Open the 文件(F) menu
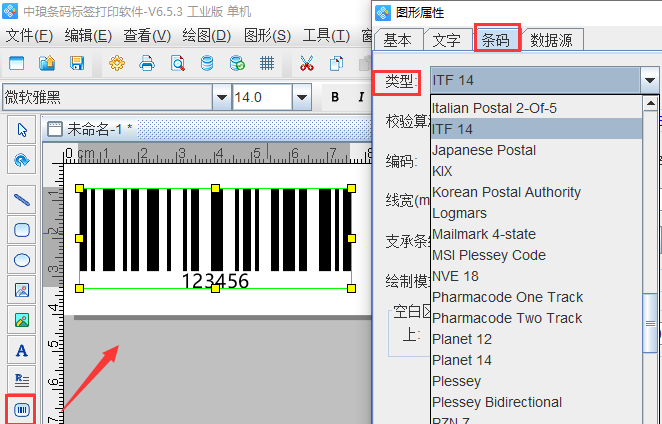 (29, 35)
